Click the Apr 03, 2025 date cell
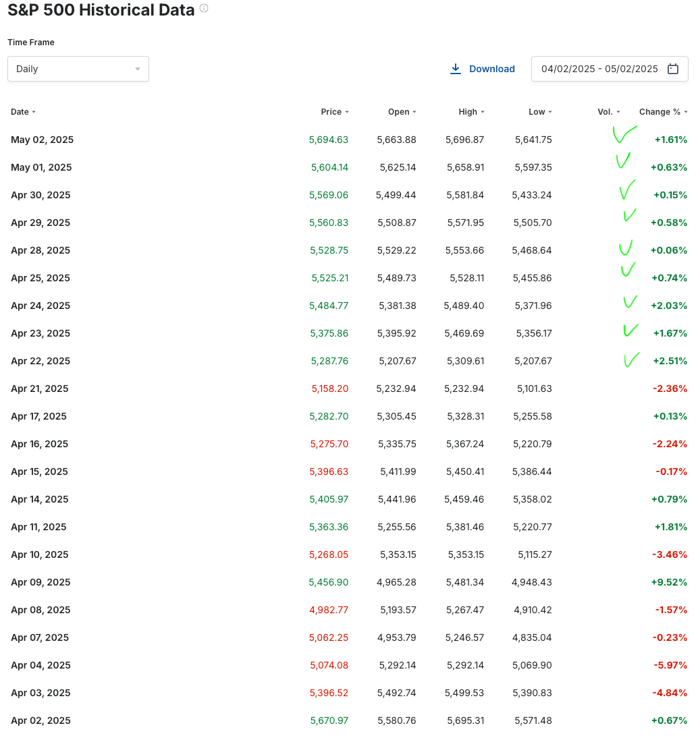This screenshot has width=700, height=736. (x=41, y=693)
